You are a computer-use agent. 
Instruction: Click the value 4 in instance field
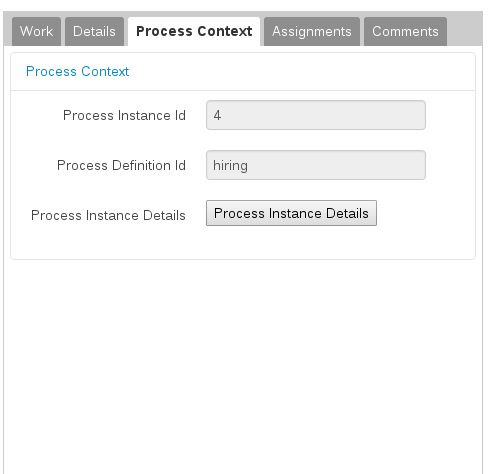tap(217, 115)
